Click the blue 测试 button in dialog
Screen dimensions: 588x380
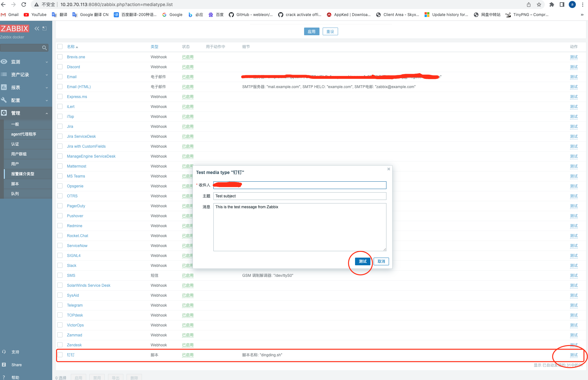(363, 261)
